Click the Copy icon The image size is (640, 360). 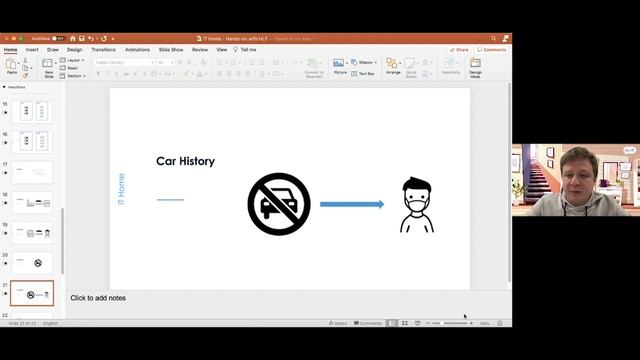click(25, 68)
